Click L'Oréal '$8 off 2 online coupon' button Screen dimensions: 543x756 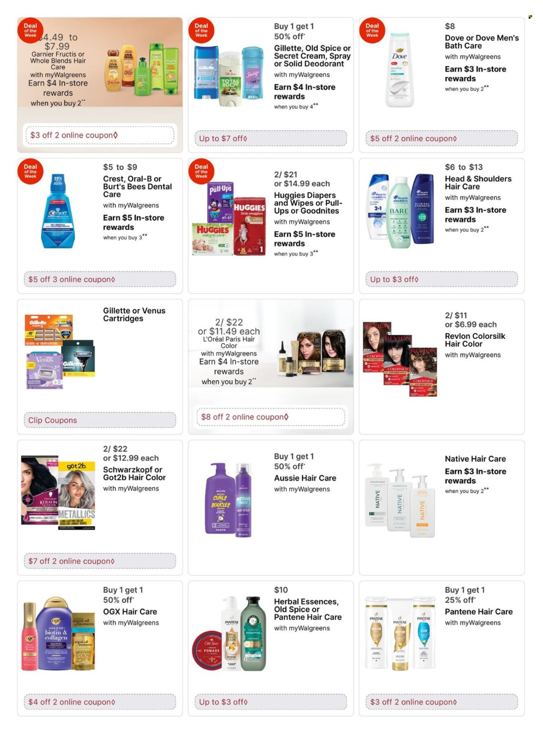(x=270, y=417)
